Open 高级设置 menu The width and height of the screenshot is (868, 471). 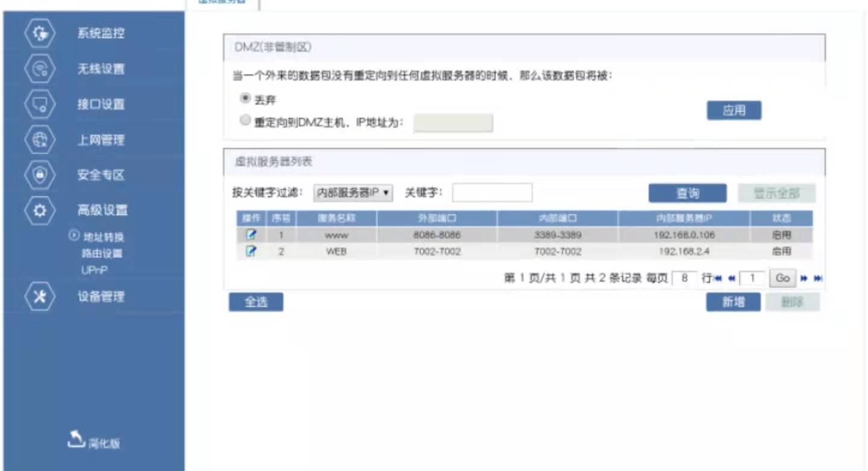click(x=102, y=210)
